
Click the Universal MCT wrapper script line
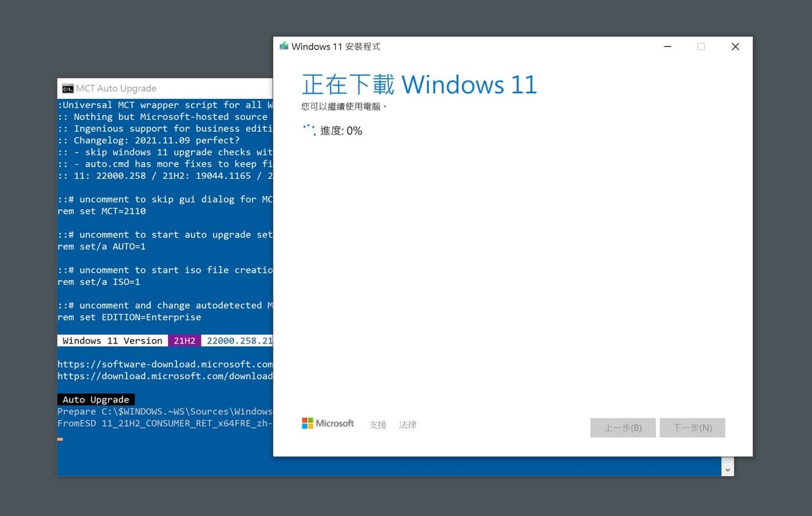pos(165,105)
